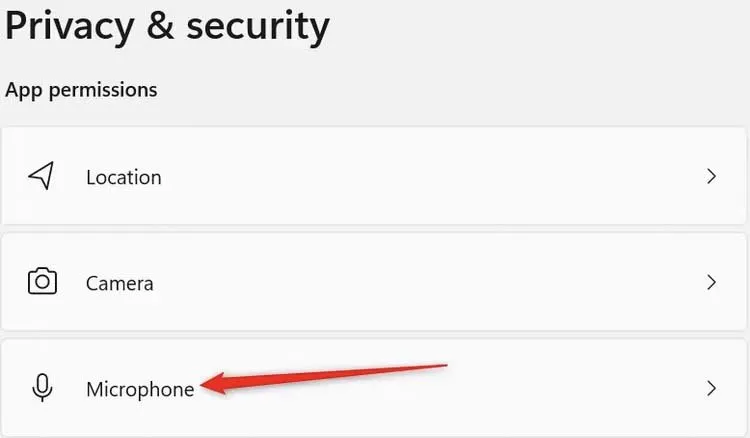Click the Location arrow icon
This screenshot has height=438, width=750.
click(x=40, y=177)
